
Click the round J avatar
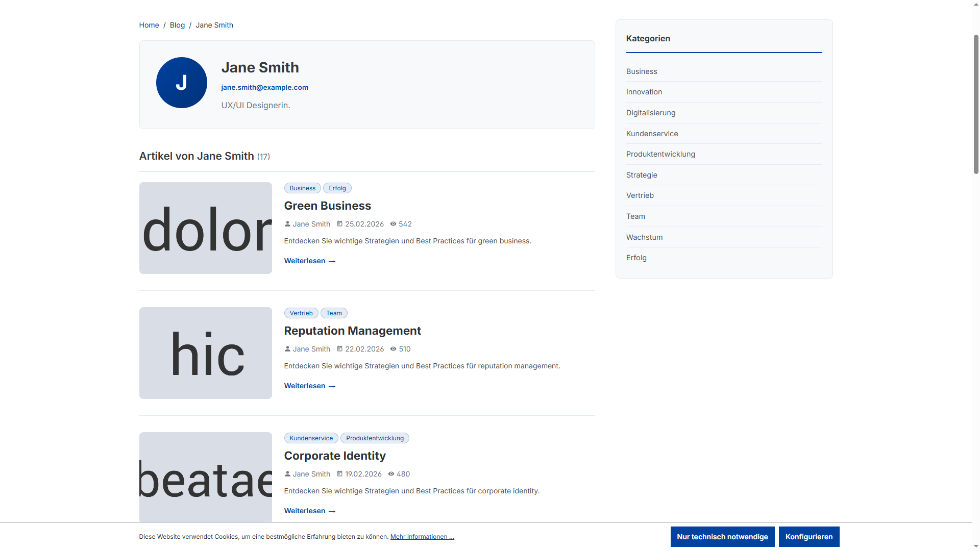point(182,83)
